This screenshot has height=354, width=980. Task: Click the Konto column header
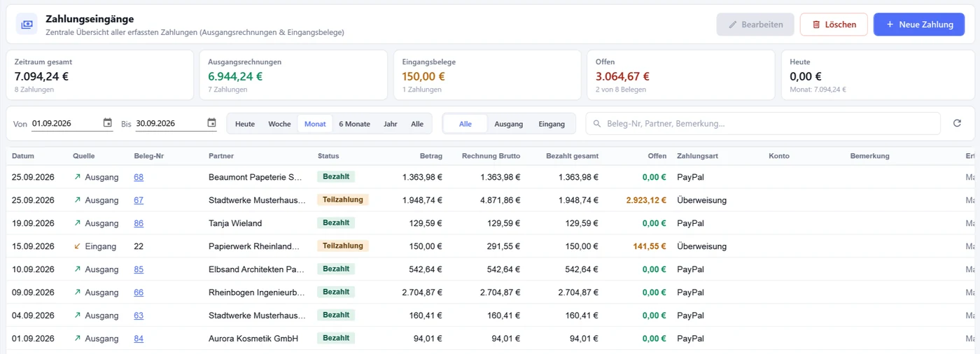click(779, 156)
